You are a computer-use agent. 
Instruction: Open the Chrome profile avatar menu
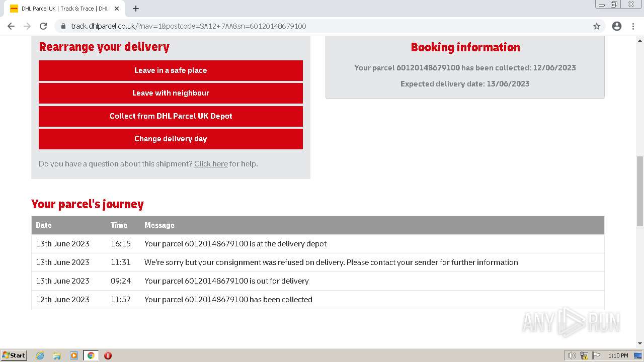617,26
